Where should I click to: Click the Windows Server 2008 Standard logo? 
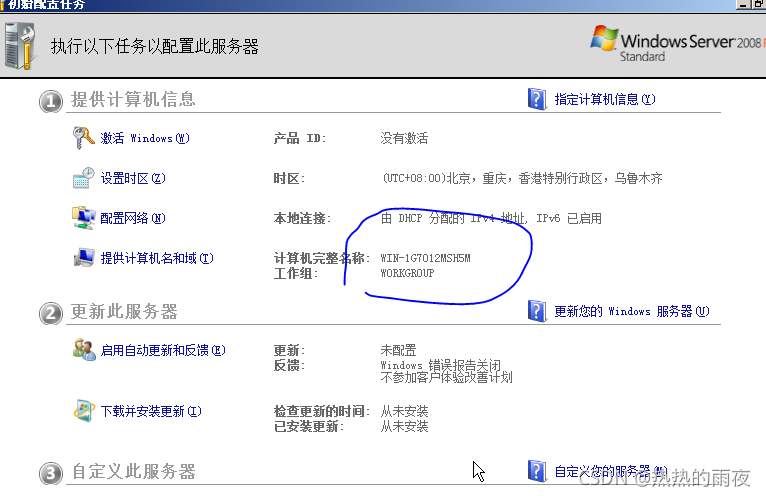(x=677, y=44)
